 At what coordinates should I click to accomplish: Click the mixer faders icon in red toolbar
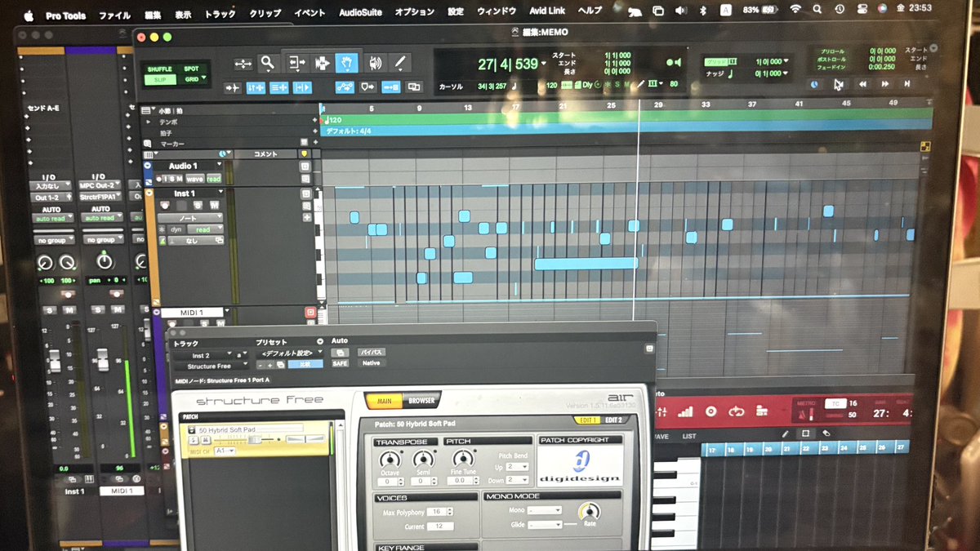point(662,411)
